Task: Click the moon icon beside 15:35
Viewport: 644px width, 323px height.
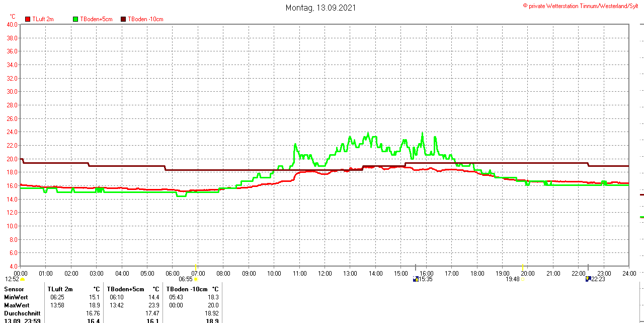Action: tap(416, 279)
